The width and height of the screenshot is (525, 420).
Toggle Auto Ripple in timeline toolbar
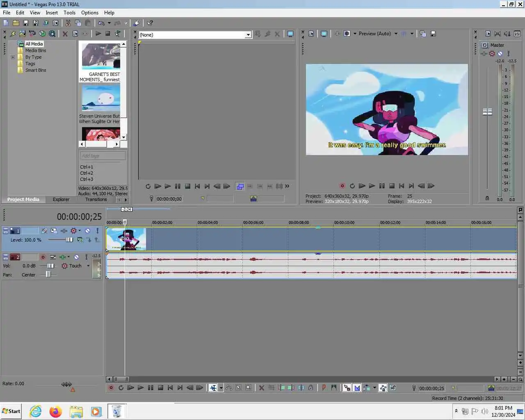pos(366,388)
